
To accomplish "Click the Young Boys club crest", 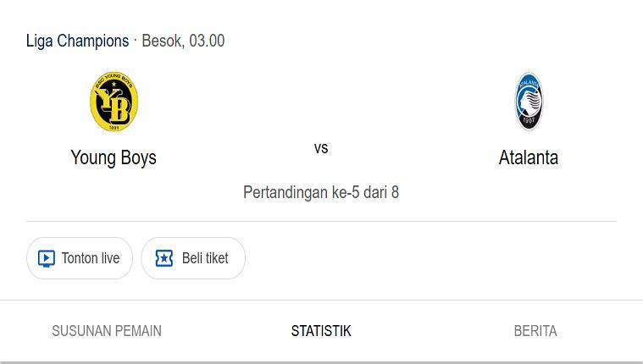I will [x=114, y=102].
